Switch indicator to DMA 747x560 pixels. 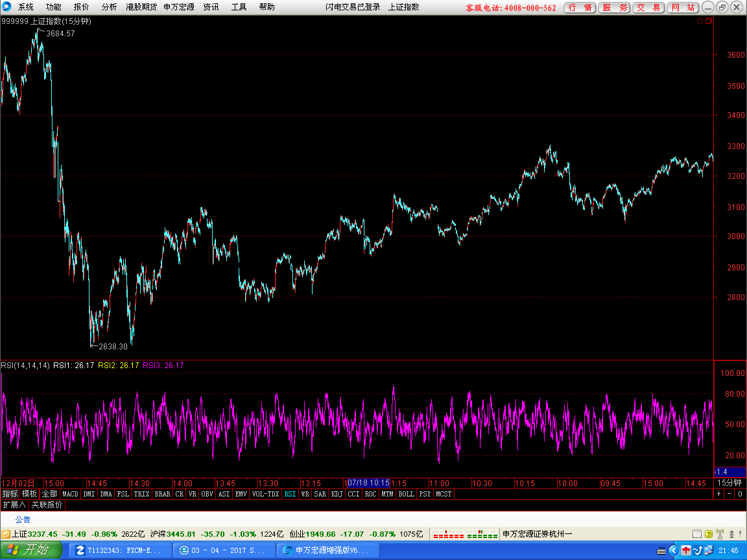106,494
